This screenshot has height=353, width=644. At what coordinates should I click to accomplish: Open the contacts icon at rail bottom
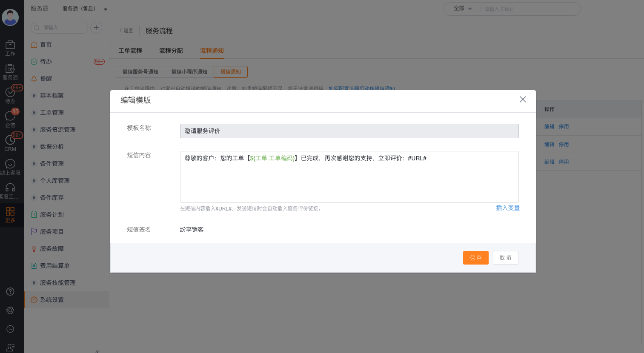(10, 348)
